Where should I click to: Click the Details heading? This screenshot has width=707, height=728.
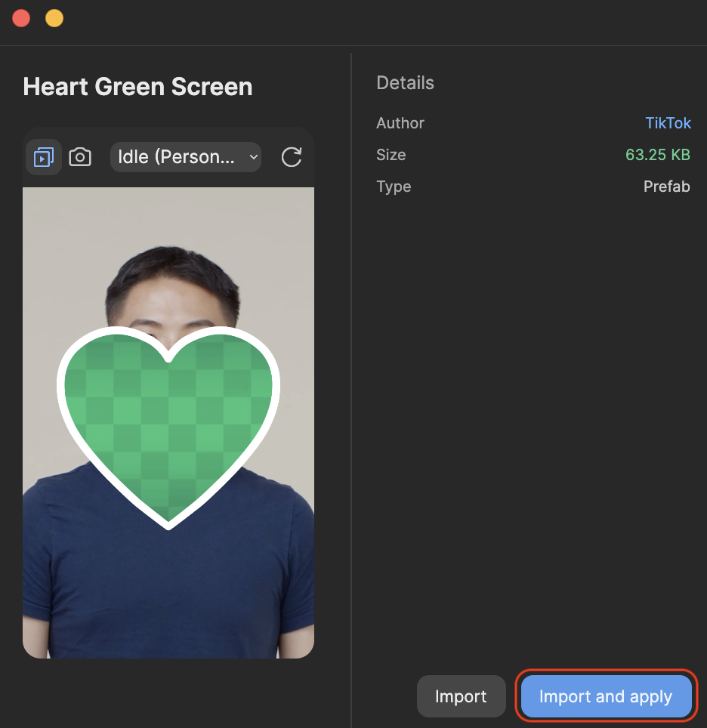(x=405, y=82)
